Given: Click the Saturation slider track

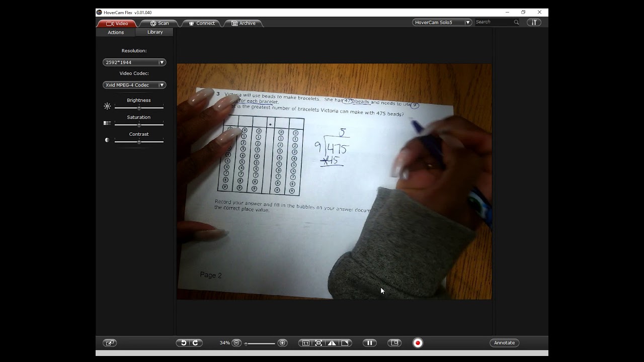Looking at the screenshot, I should pos(139,125).
